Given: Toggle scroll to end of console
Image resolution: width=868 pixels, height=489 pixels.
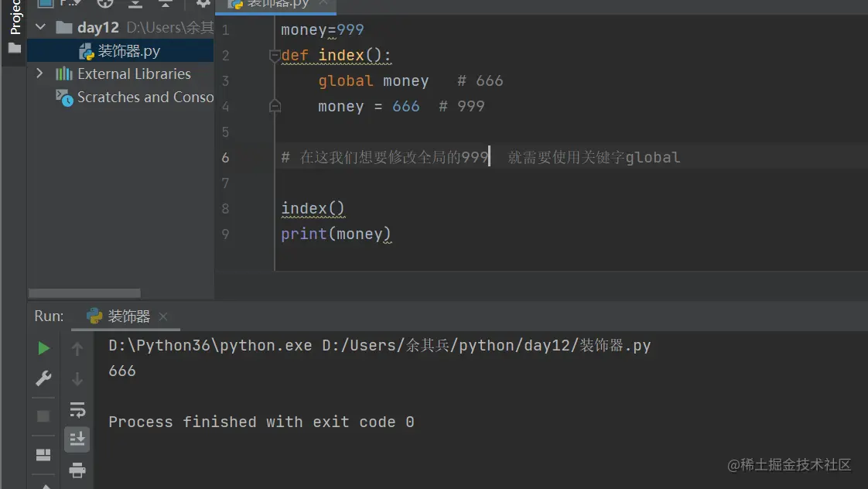Looking at the screenshot, I should (77, 439).
